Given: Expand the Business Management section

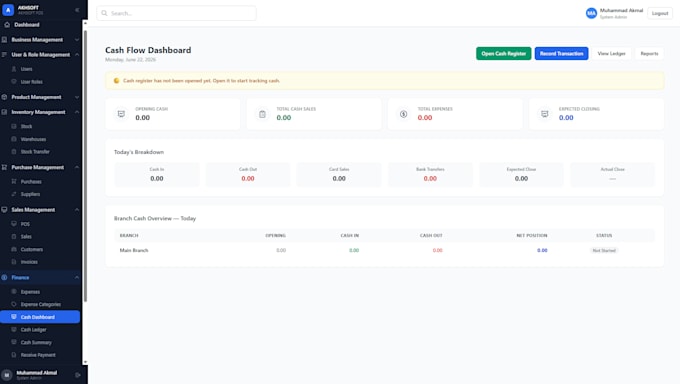Looking at the screenshot, I should pyautogui.click(x=41, y=39).
